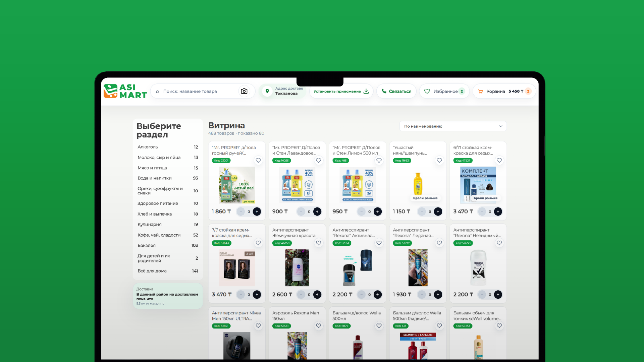This screenshot has width=644, height=362.
Task: Add Mr. PROPER Лавандовое with plus button
Action: point(317,212)
